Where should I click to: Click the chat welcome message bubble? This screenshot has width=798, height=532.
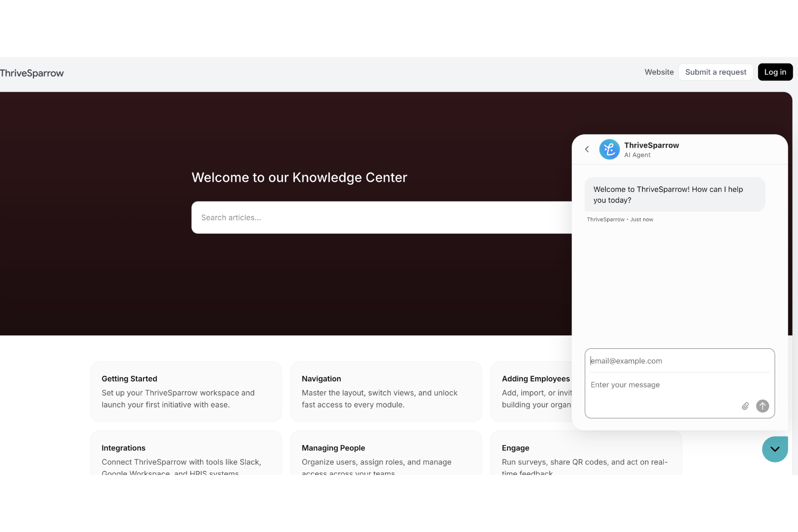[x=675, y=195]
